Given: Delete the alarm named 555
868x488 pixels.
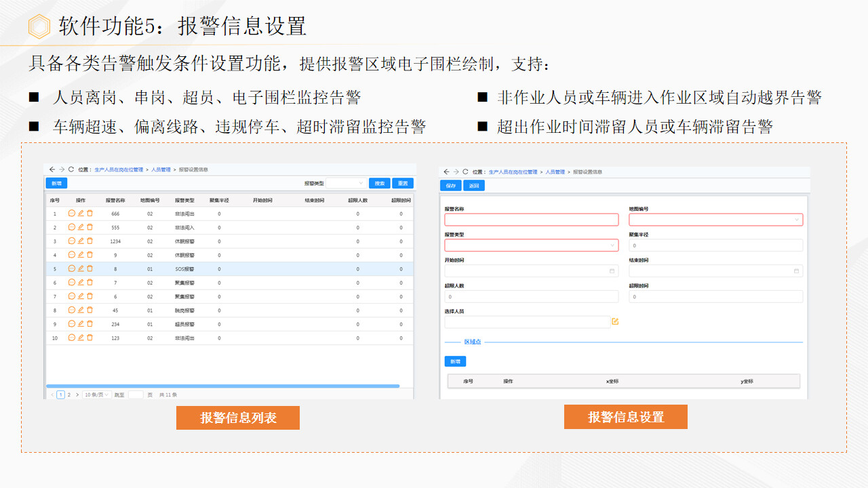Looking at the screenshot, I should pos(90,227).
